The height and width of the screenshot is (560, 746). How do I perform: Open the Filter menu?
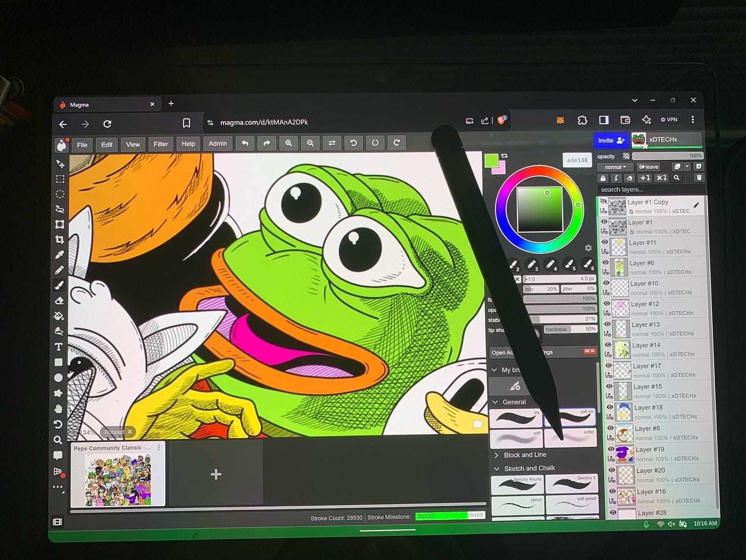pyautogui.click(x=160, y=144)
